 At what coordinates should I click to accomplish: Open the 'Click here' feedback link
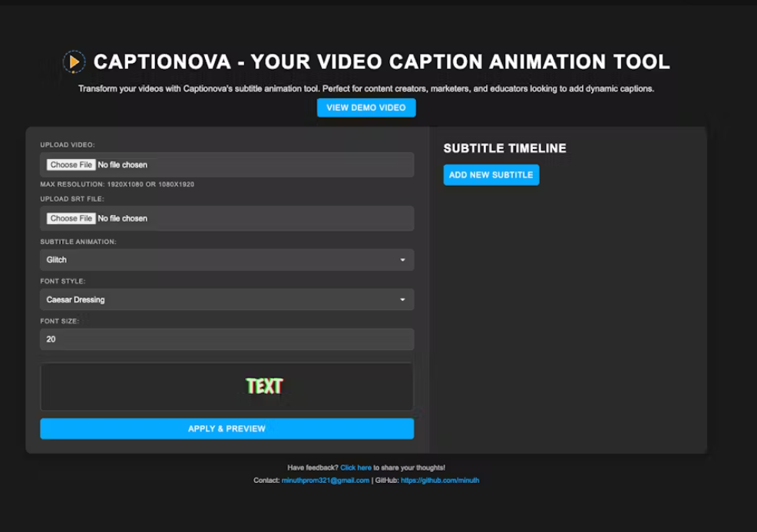[x=355, y=468]
